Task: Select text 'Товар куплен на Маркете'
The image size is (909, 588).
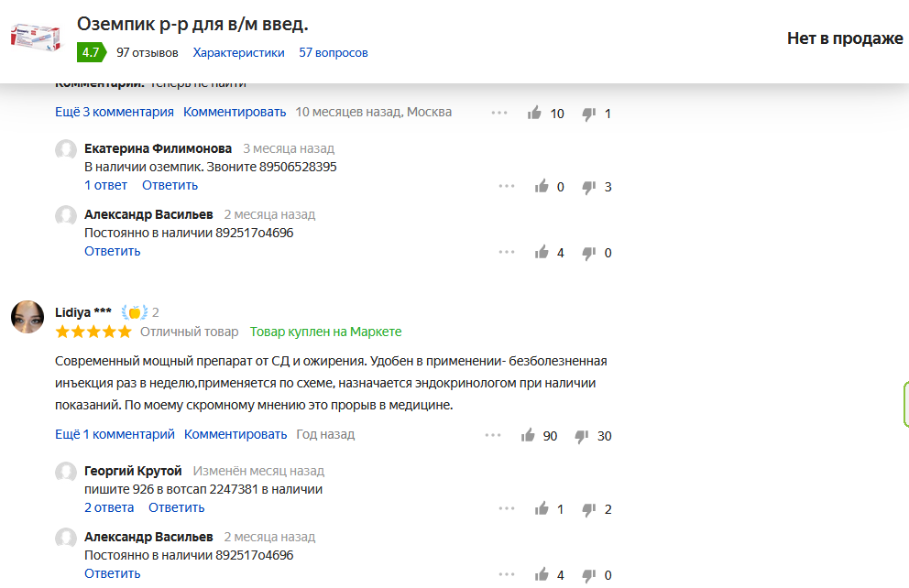Action: click(326, 332)
